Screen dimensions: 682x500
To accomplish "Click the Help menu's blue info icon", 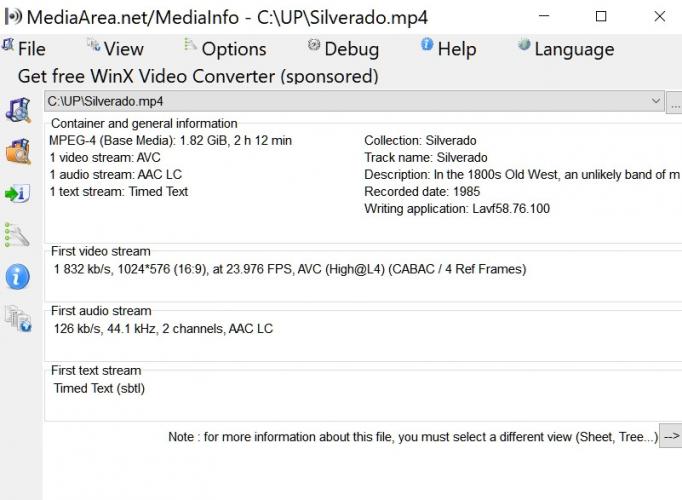I will [x=427, y=44].
